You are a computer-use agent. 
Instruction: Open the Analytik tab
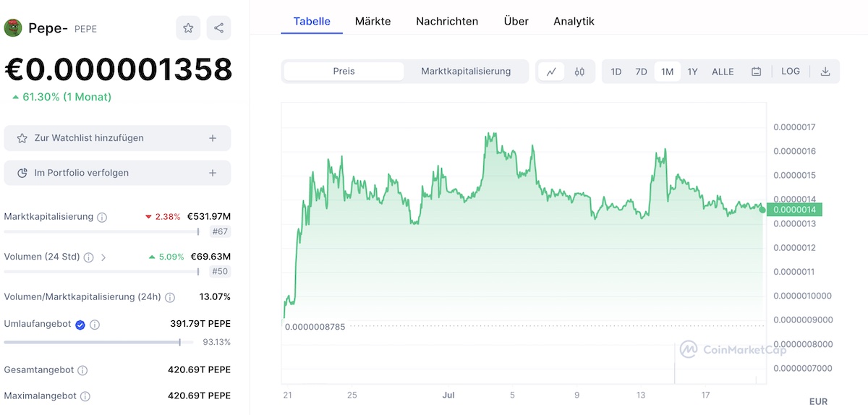pos(574,21)
